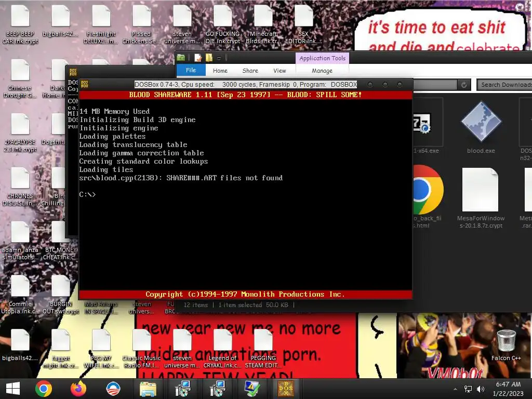The width and height of the screenshot is (532, 399).
Task: Select BEEP BEEP CAR.lnk.crypt desktop icon
Action: pos(20,25)
